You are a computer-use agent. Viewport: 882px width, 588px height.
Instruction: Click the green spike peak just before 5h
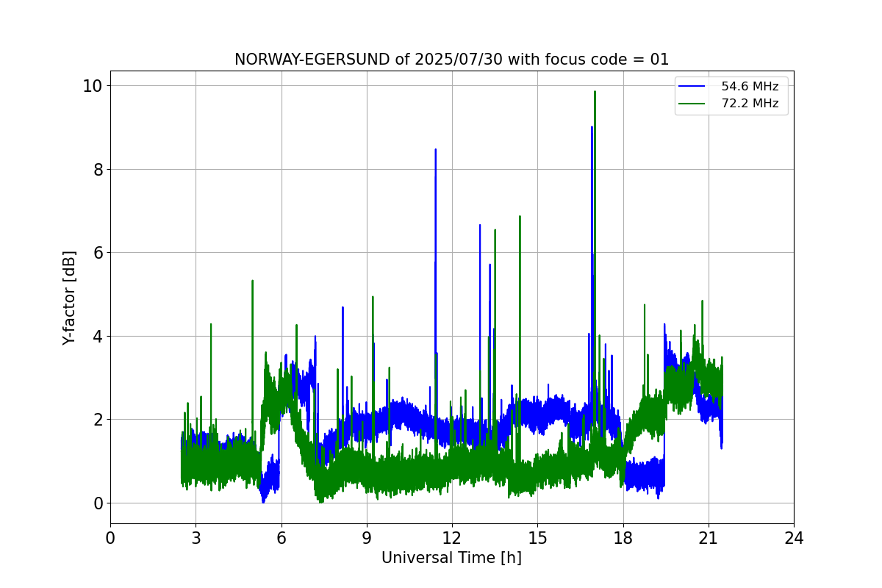click(x=252, y=281)
